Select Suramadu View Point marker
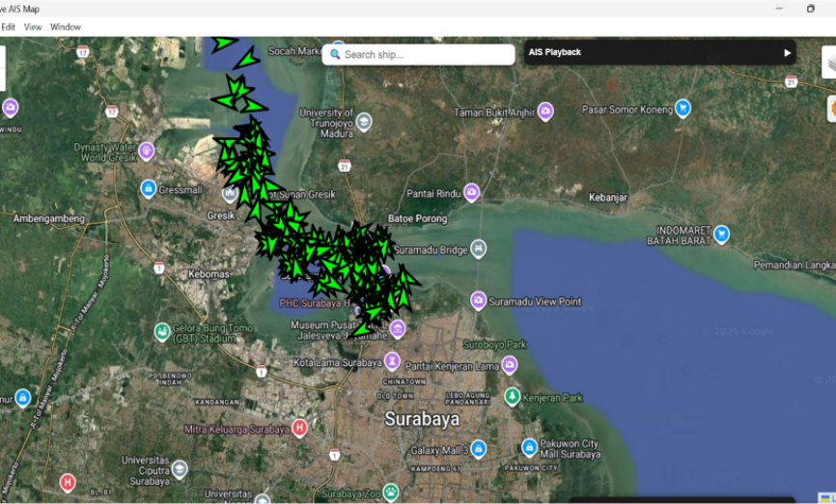This screenshot has width=836, height=504. (x=478, y=301)
